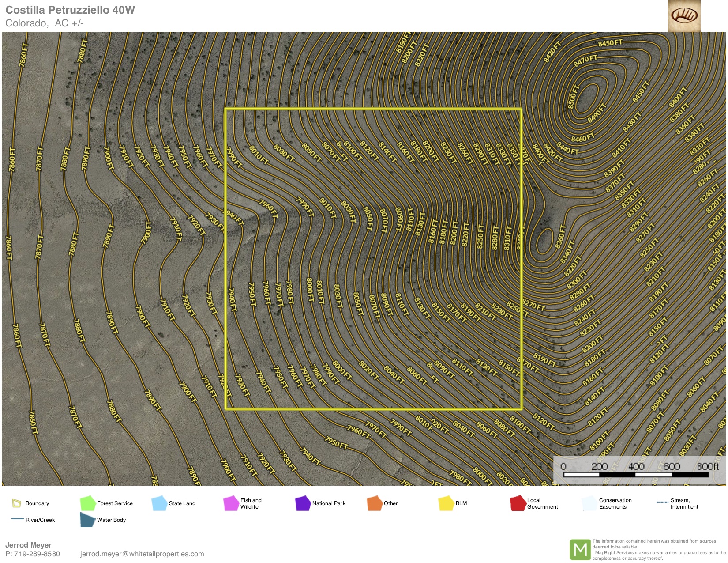Click the dark blue Water Body icon
The height and width of the screenshot is (563, 728).
pyautogui.click(x=87, y=520)
